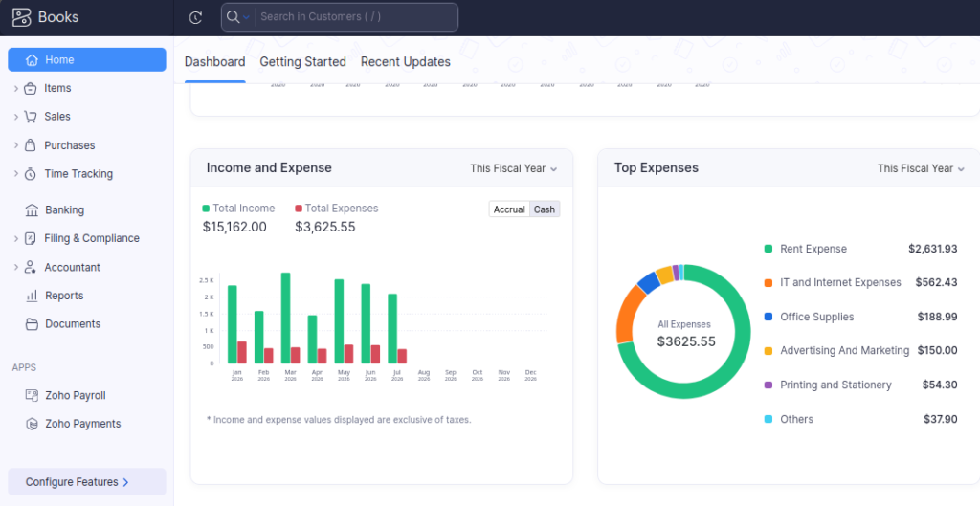Click the IT and Internet Expenses entry
The width and height of the screenshot is (980, 506).
[840, 283]
